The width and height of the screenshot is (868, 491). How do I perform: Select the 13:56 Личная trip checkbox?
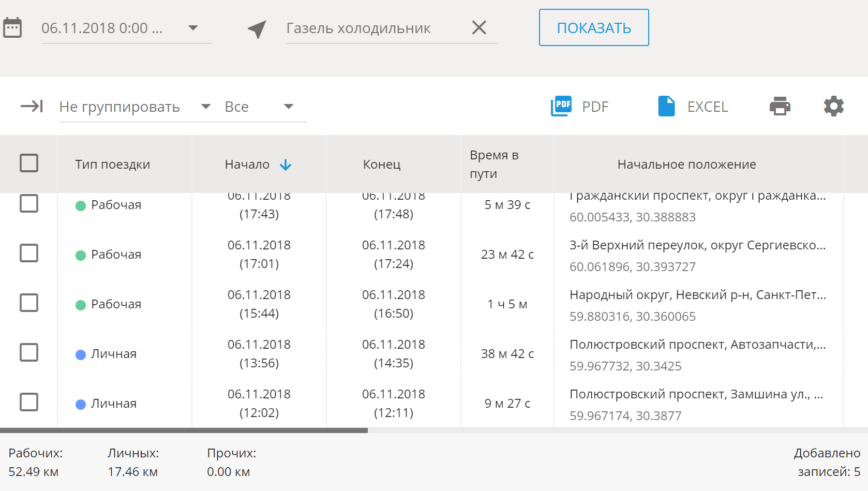point(29,353)
